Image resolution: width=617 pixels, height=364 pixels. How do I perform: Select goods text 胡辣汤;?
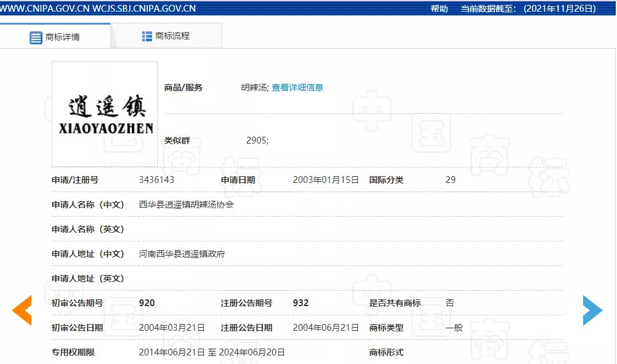255,87
